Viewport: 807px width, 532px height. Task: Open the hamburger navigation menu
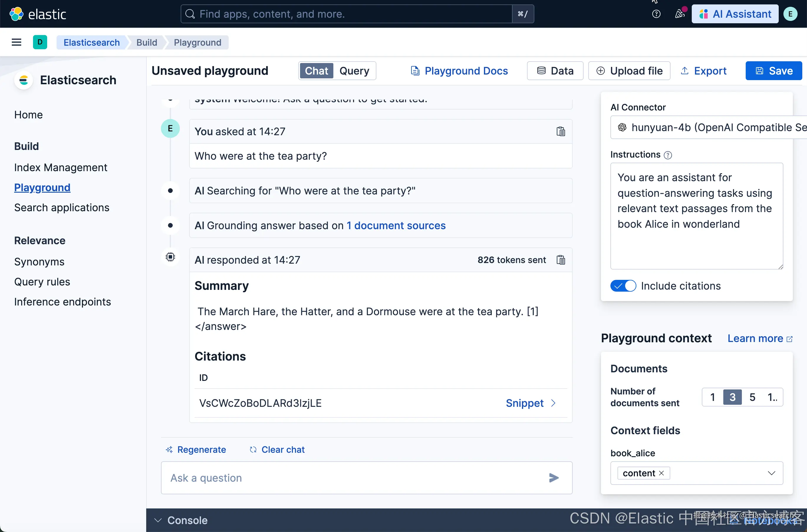coord(16,42)
